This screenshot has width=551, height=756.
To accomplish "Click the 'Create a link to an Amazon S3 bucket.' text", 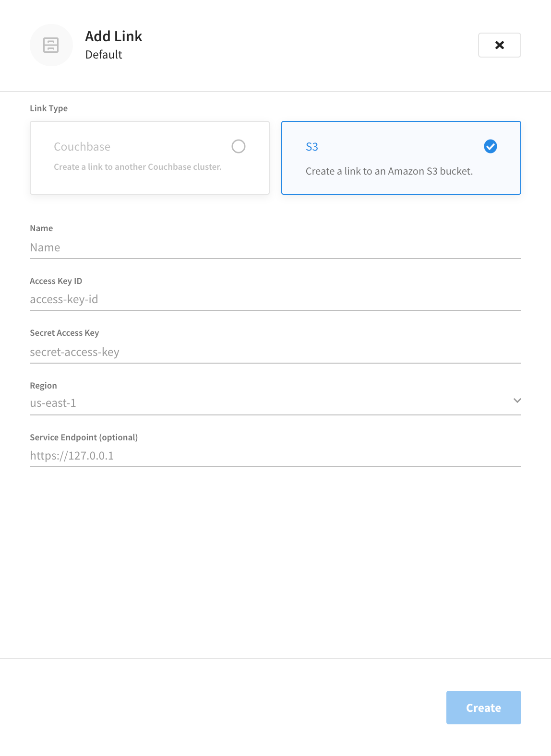I will point(389,171).
